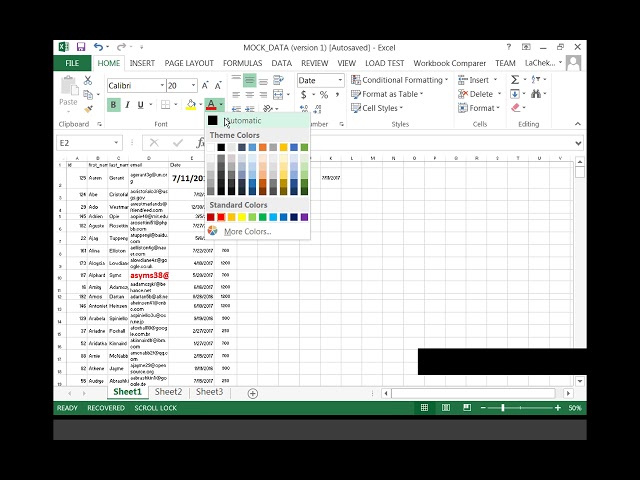
Task: Collapse the ribbon with the caret
Action: [578, 124]
